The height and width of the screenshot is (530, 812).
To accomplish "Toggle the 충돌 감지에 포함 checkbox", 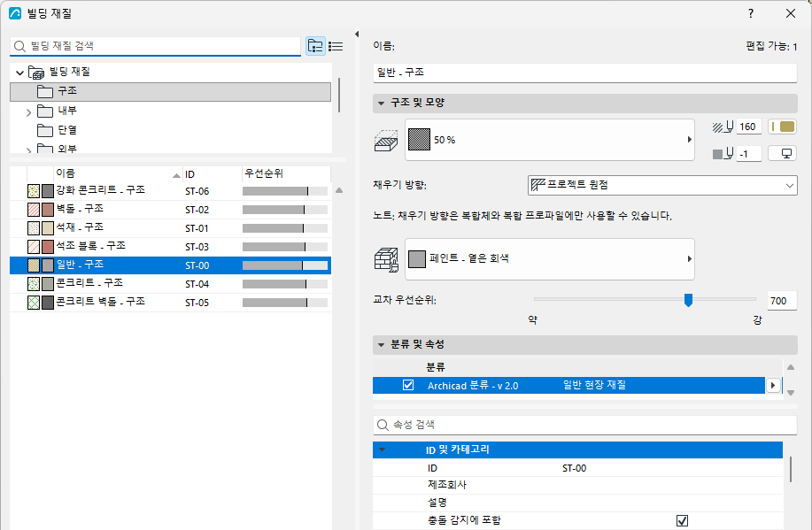I will (x=683, y=520).
